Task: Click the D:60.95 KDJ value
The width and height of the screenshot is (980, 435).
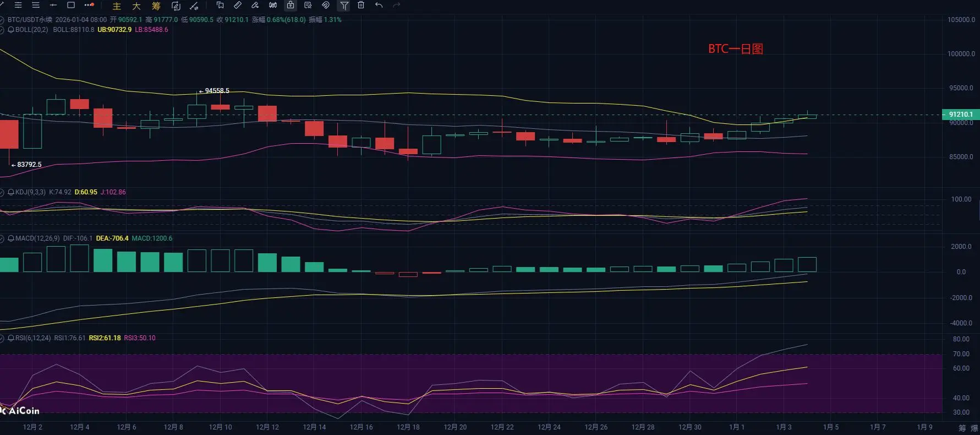Action: tap(86, 192)
